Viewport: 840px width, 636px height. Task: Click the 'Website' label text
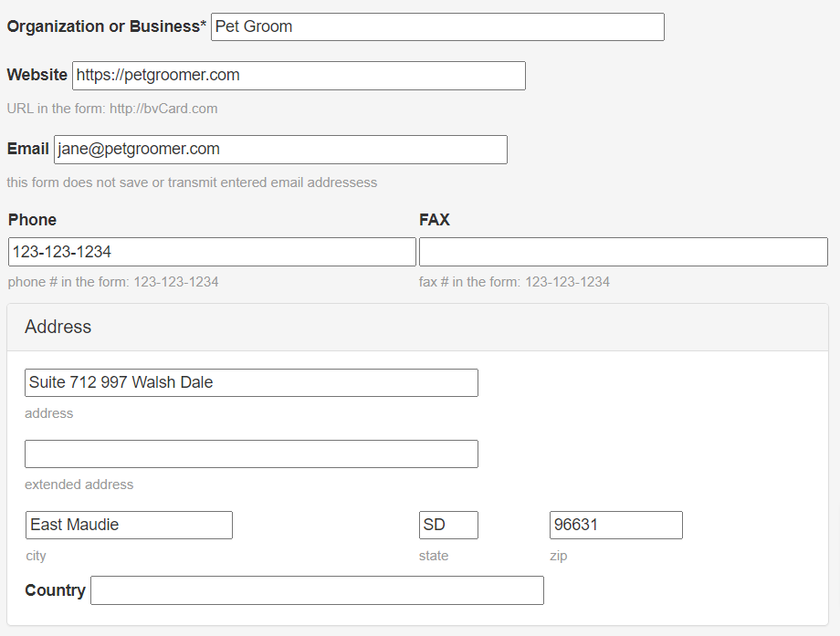37,75
